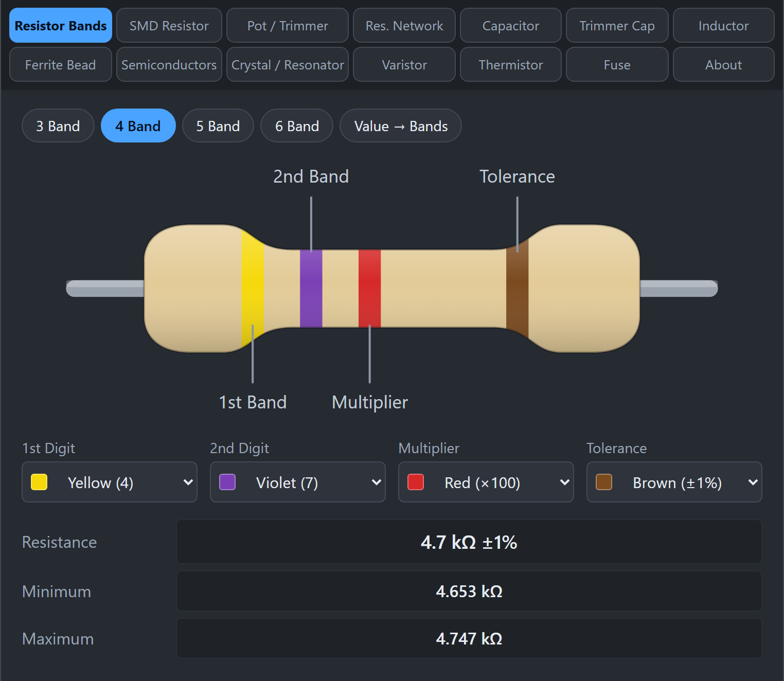Open Crystal / Resonator tab
The image size is (784, 681).
(x=288, y=64)
